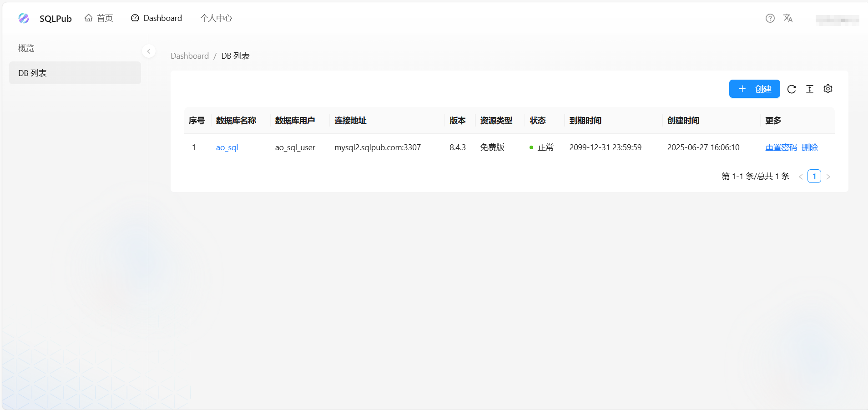Open the language switcher icon
The image size is (868, 410).
[788, 18]
